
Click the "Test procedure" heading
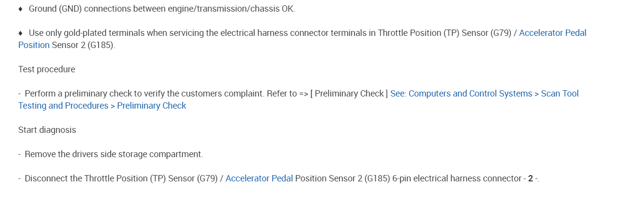[x=47, y=69]
